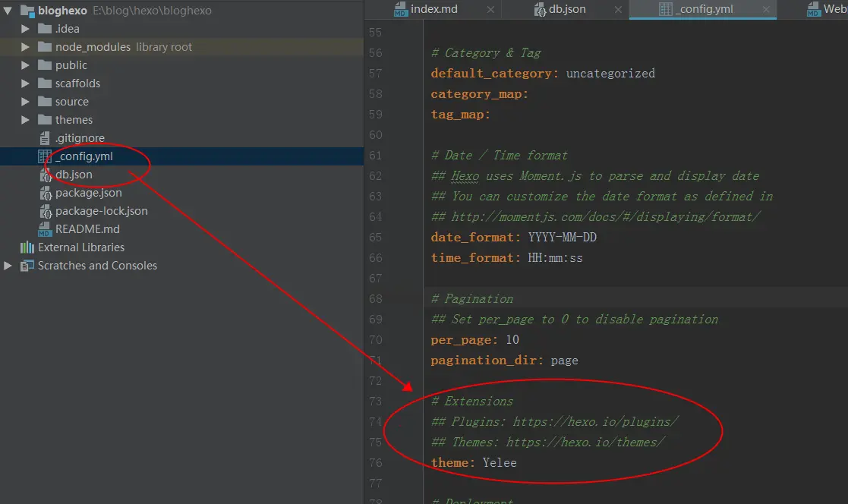Click the Scratches and Consoles icon

pos(27,266)
